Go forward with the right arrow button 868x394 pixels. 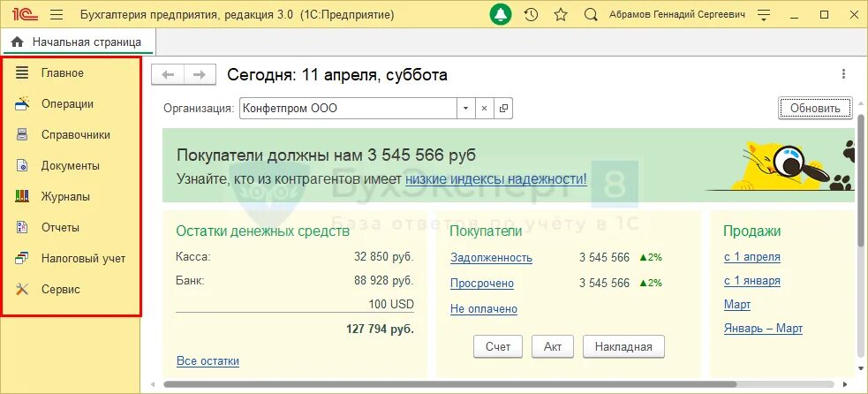coord(200,75)
